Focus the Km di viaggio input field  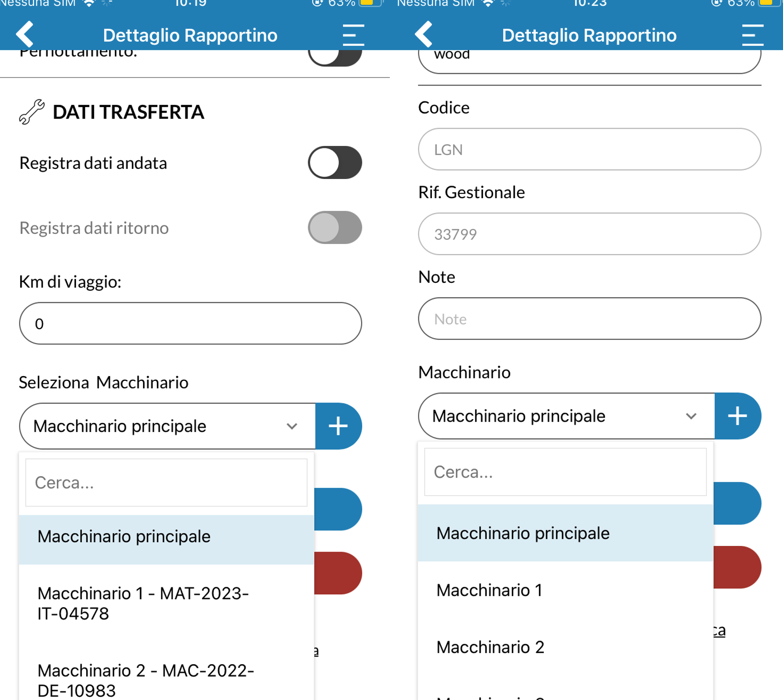190,323
